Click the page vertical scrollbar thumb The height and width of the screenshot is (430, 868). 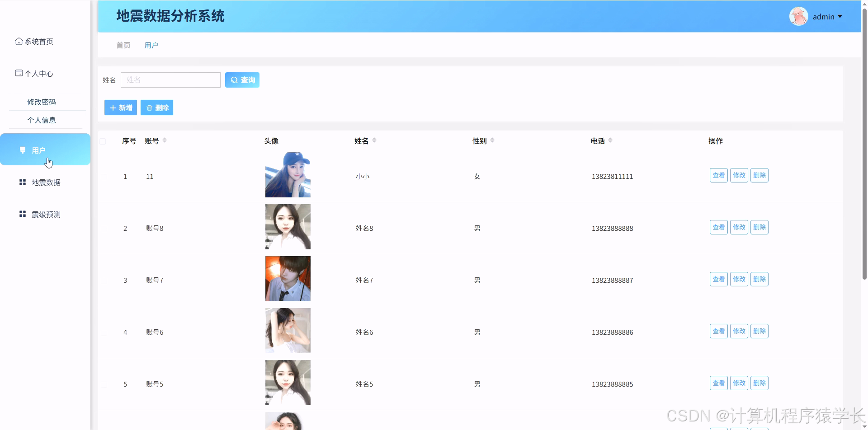click(864, 145)
